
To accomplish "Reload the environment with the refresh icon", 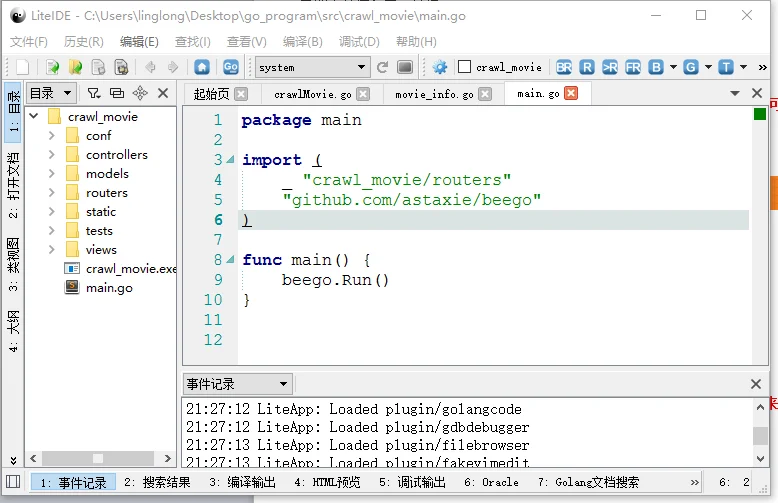I will click(382, 67).
